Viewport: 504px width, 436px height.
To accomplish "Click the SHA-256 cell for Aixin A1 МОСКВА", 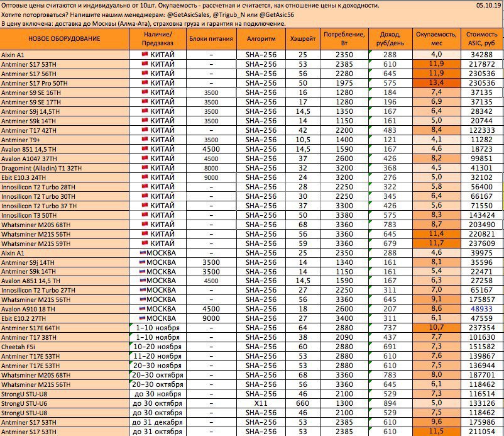I will 261,252.
